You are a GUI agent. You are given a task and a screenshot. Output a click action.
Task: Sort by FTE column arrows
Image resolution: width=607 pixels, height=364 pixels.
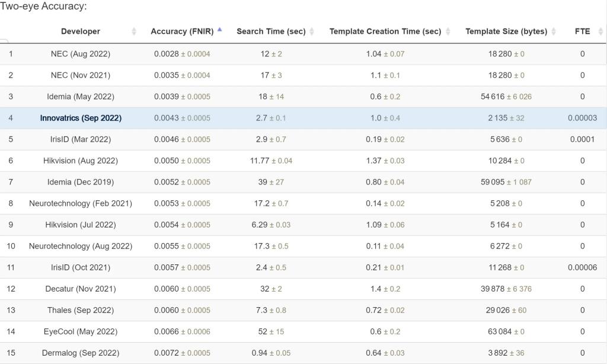pyautogui.click(x=601, y=31)
